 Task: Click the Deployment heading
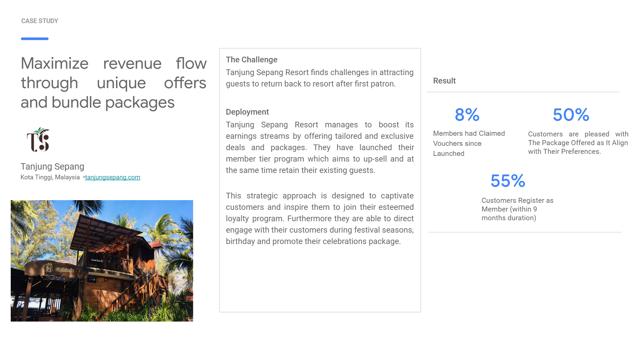(x=247, y=112)
